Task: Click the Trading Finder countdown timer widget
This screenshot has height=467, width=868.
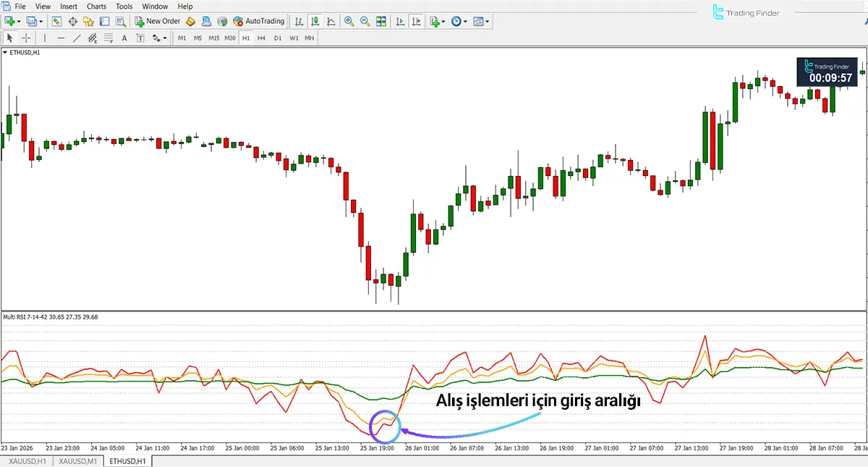Action: coord(827,72)
